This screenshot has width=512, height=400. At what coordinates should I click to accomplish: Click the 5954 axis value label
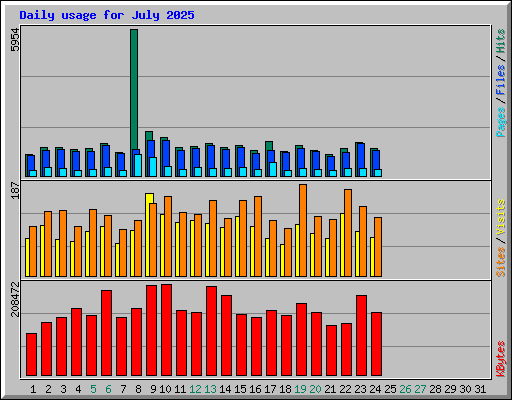point(15,40)
